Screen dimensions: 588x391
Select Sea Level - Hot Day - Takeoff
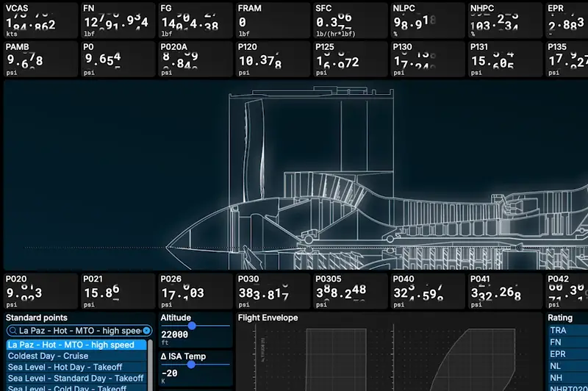pos(76,367)
